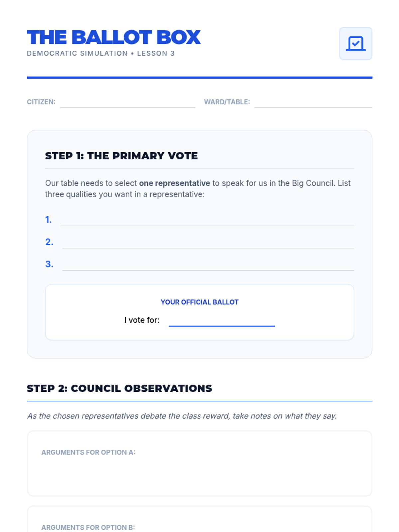
Task: Click inside the Arguments for Option A box
Action: pos(199,472)
